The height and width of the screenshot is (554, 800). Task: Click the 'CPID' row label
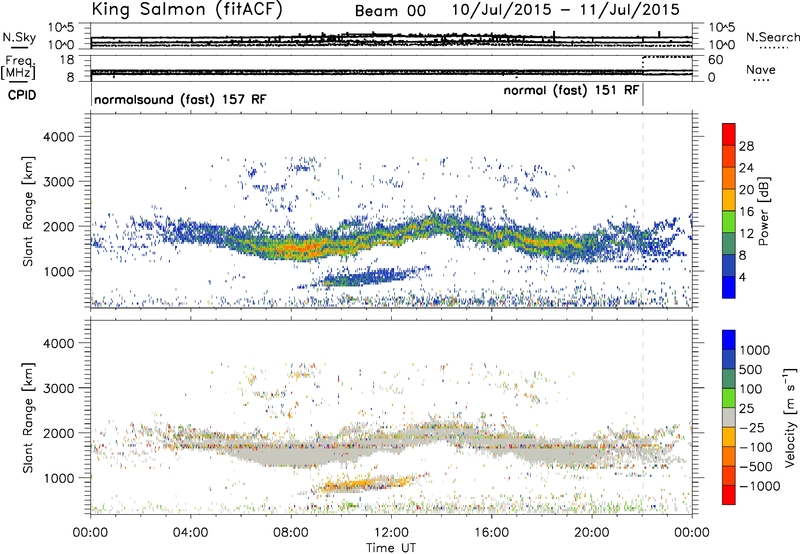point(22,95)
